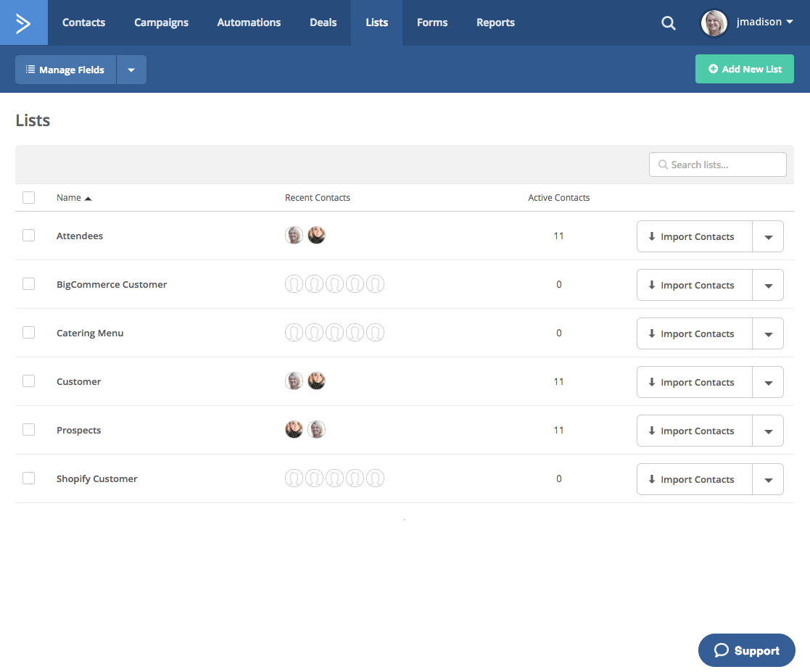Click first recent contact avatar in Attendees

pyautogui.click(x=294, y=236)
